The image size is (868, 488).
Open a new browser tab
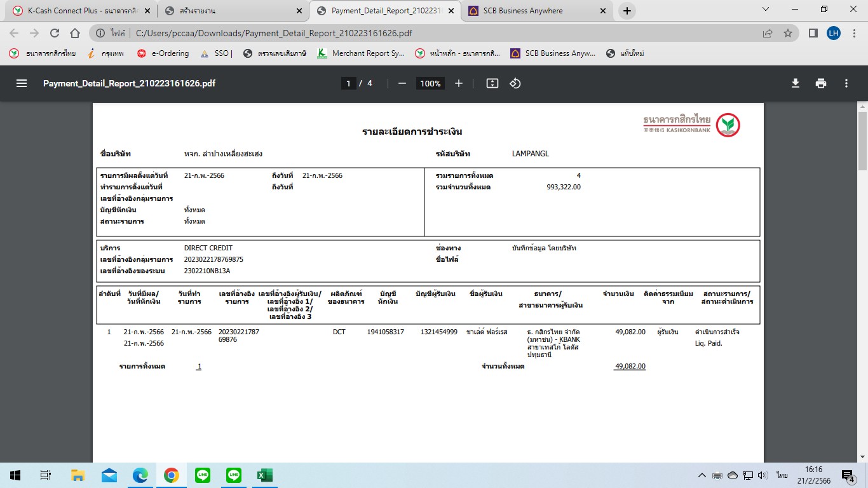click(627, 11)
